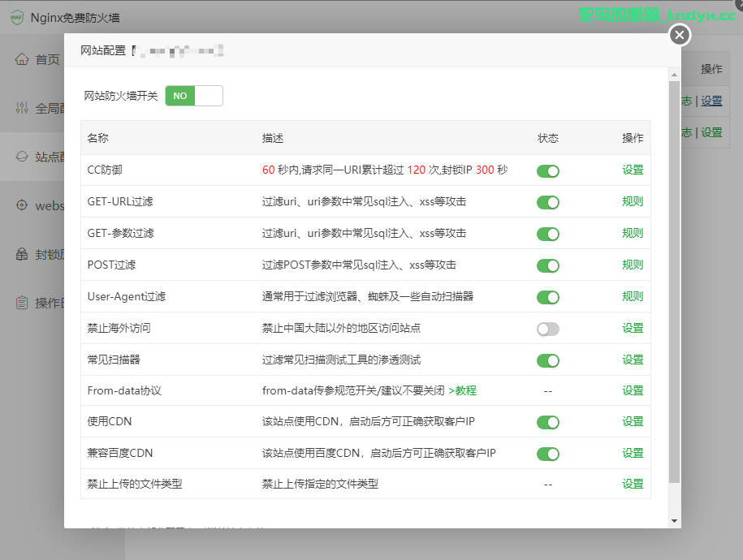Enable the 禁止海外访问 toggle
This screenshot has width=743, height=560.
(547, 328)
